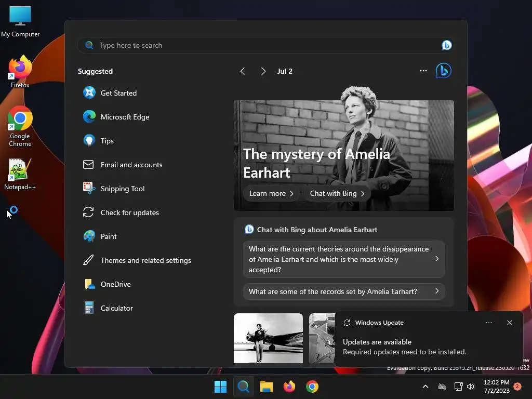Open Bing chat round icon beside ellipsis
This screenshot has width=532, height=399.
[x=443, y=71]
